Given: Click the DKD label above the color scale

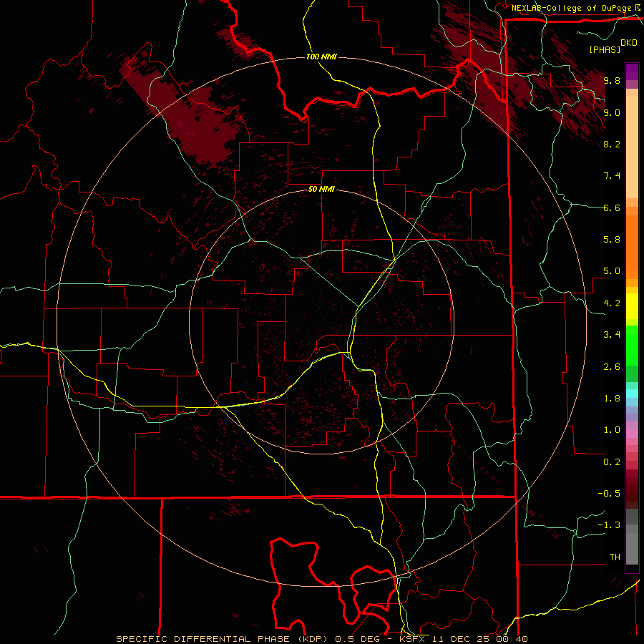Looking at the screenshot, I should tap(628, 43).
